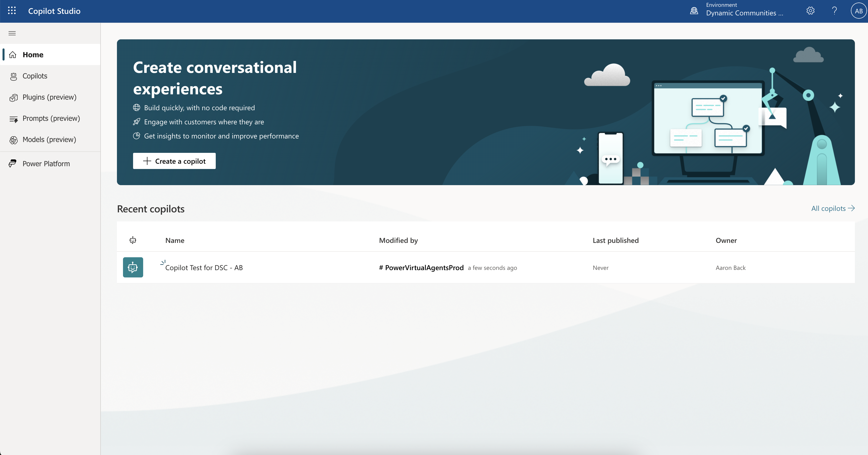Click the environment globe icon
868x455 pixels.
694,11
